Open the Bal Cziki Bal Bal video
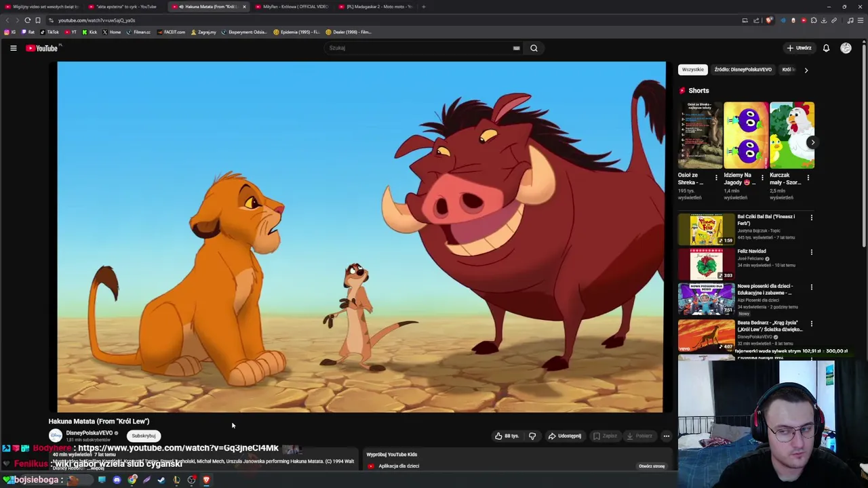 [x=707, y=230]
